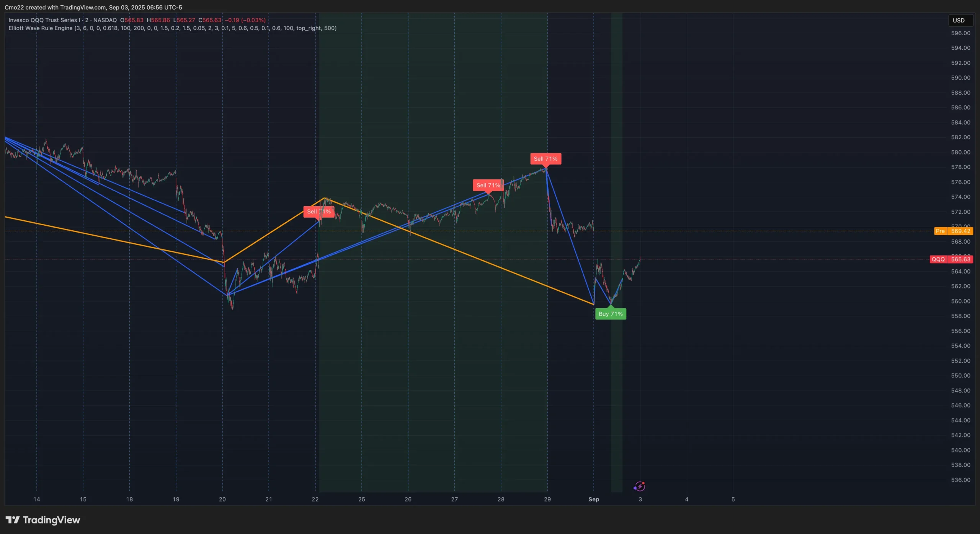980x534 pixels.
Task: Click the 3 date label on the time axis
Action: point(640,499)
